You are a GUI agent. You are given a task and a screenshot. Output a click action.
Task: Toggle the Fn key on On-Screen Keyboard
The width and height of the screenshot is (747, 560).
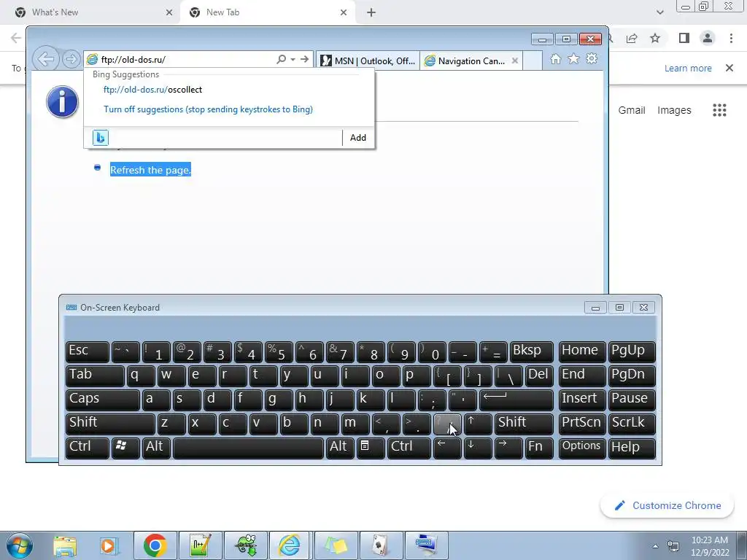[540, 448]
